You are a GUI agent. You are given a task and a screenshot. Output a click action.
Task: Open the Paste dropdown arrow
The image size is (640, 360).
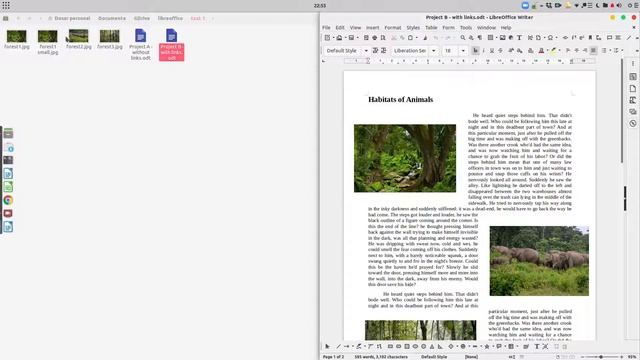pyautogui.click(x=416, y=38)
